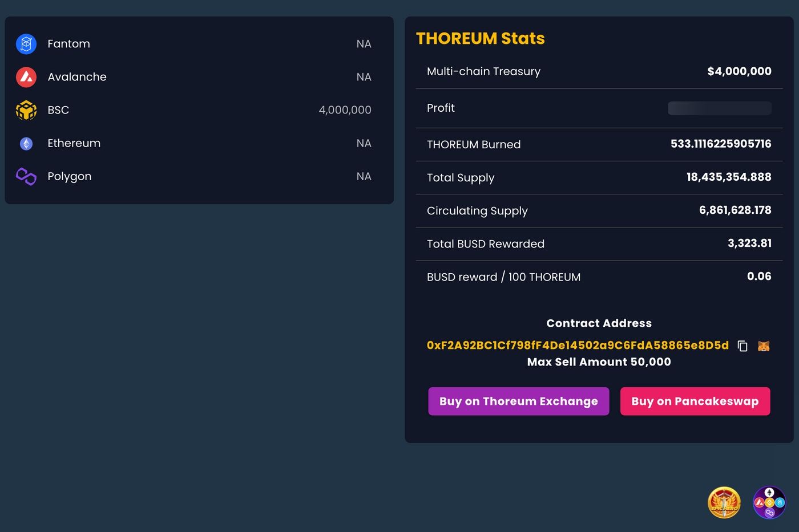Click the Multi-chain Treasury label
Screen dimensions: 799x532
tap(484, 71)
